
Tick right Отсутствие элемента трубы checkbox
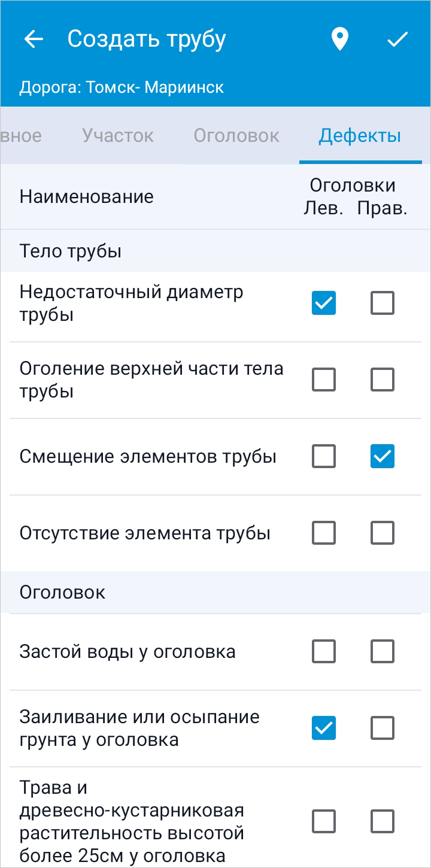point(383,533)
